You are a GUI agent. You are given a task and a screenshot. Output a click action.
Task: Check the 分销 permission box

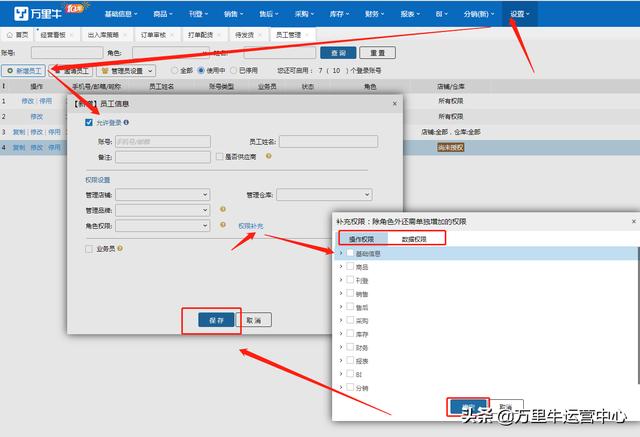tap(350, 387)
